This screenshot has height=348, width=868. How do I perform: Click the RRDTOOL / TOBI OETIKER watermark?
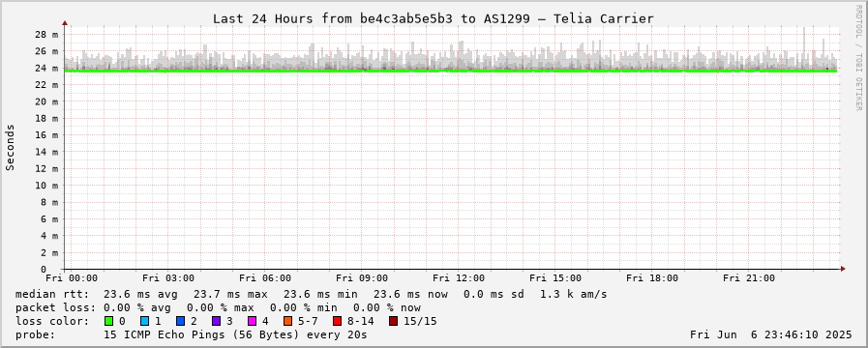pyautogui.click(x=858, y=58)
